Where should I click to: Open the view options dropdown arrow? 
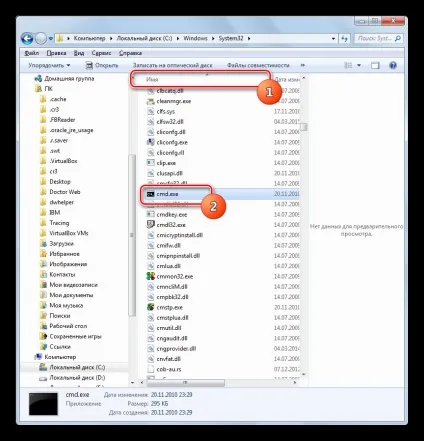[x=359, y=65]
